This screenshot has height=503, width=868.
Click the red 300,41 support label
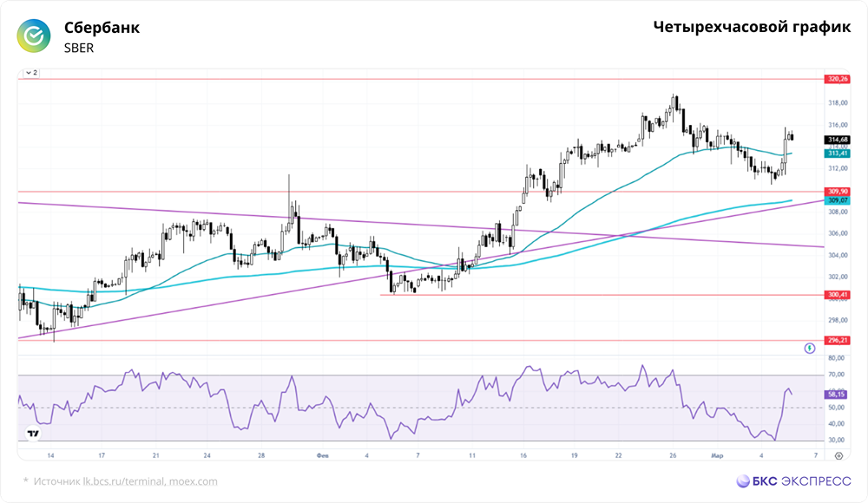(838, 295)
